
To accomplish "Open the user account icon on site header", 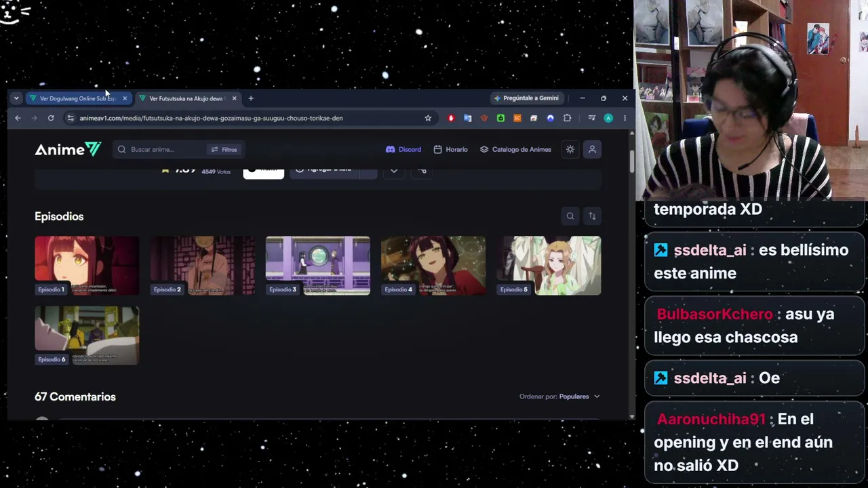I will (592, 149).
